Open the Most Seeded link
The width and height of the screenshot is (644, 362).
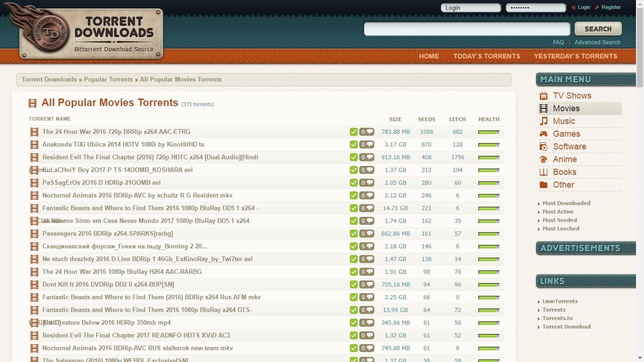click(x=560, y=220)
